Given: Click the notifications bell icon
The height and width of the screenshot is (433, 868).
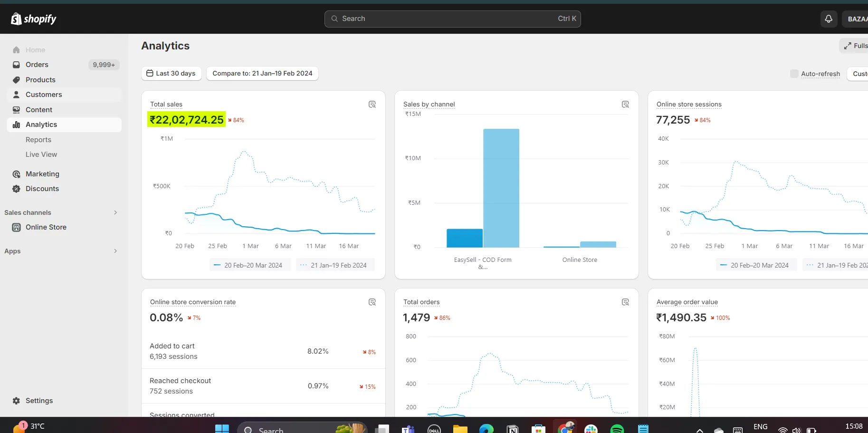Looking at the screenshot, I should [x=829, y=19].
